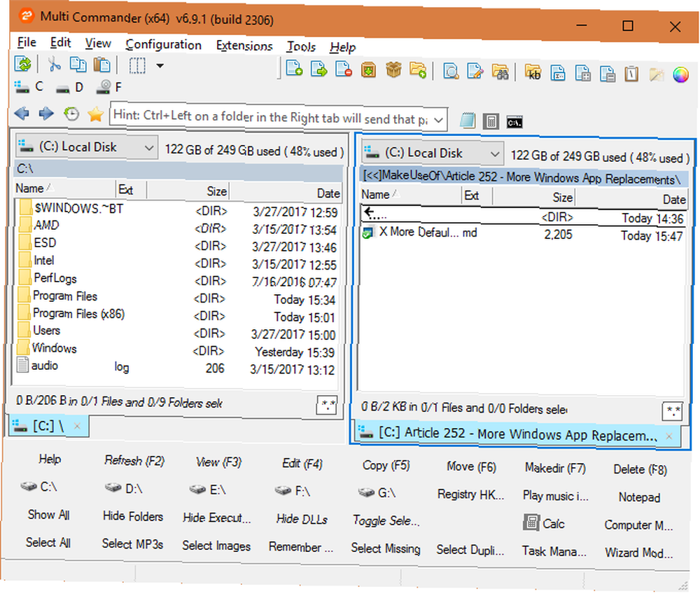This screenshot has height=594, width=700.
Task: Click the new folder icon with green plus
Action: click(x=418, y=71)
